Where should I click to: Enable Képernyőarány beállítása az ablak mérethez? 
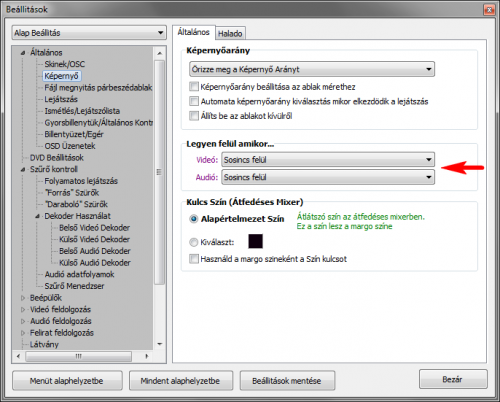(x=194, y=87)
